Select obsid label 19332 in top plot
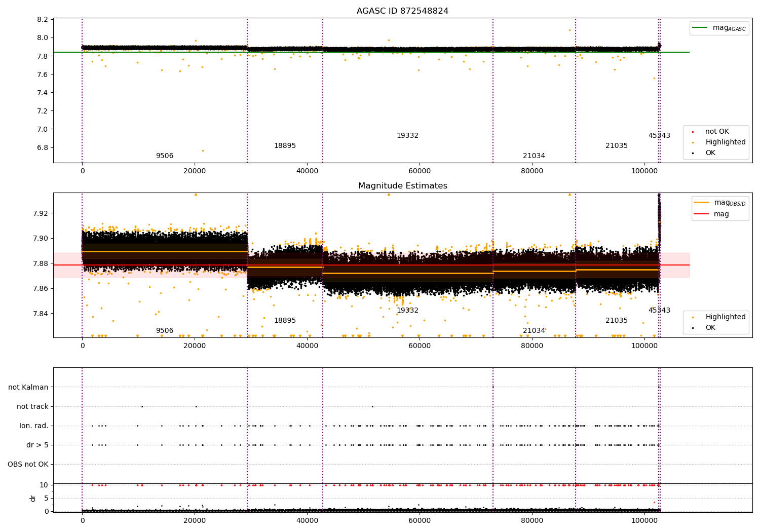Viewport: 760px width, 532px height. click(407, 136)
